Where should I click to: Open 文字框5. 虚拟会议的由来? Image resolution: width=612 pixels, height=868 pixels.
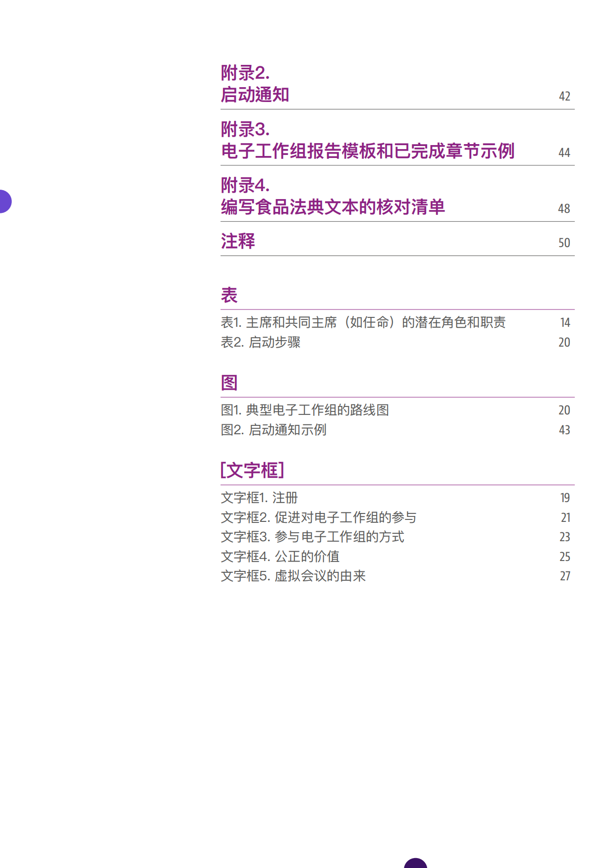click(293, 576)
